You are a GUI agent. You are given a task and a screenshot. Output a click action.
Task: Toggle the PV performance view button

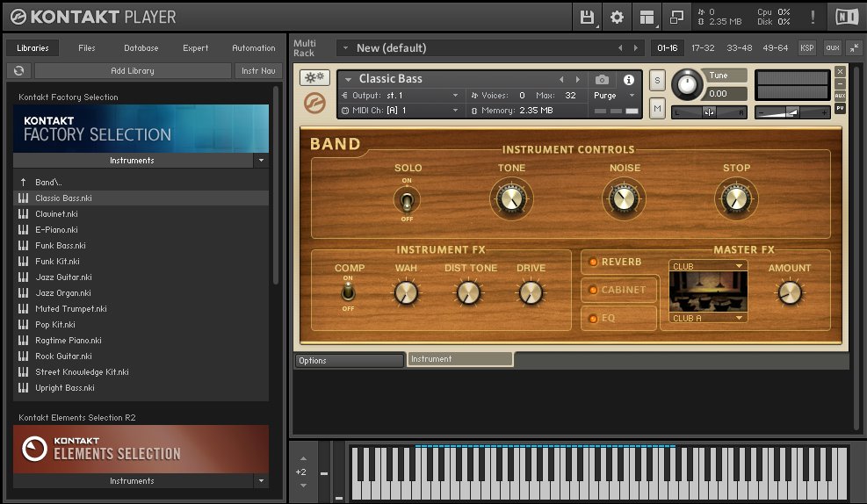[840, 108]
